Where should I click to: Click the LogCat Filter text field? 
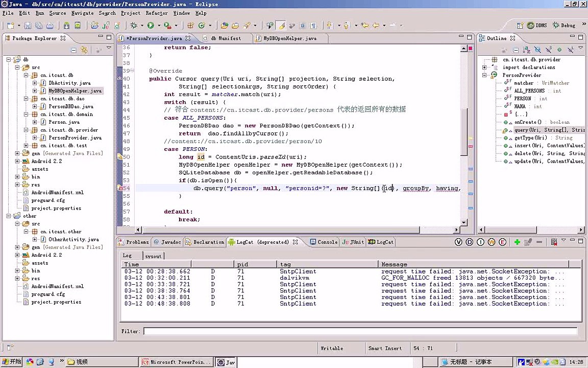click(x=360, y=331)
